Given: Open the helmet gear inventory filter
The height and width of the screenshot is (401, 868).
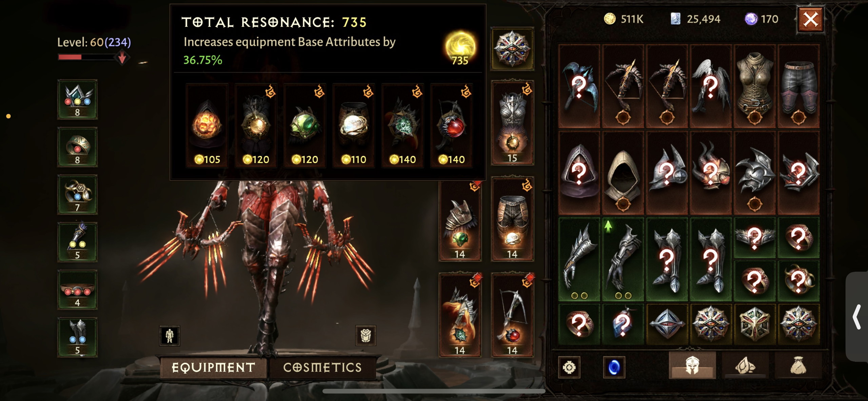Looking at the screenshot, I should (692, 365).
